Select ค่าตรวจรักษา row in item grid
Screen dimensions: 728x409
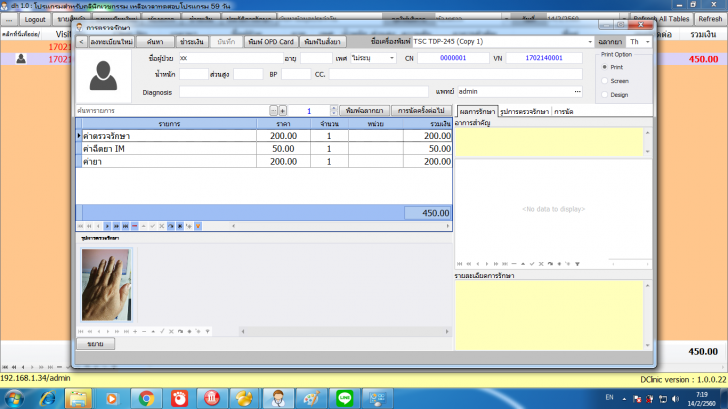[264, 136]
